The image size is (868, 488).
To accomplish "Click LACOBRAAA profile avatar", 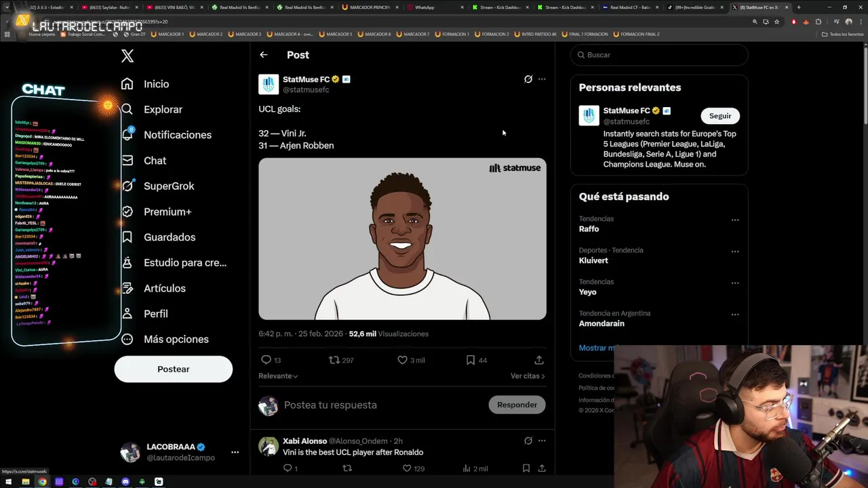I will click(x=130, y=452).
